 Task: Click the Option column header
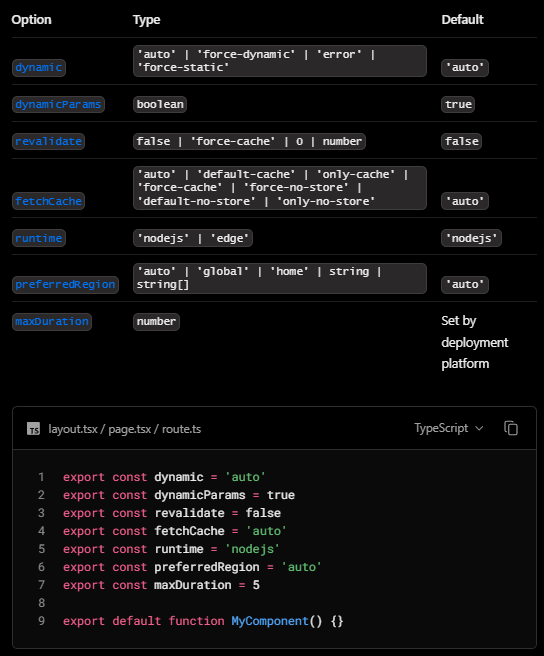31,20
